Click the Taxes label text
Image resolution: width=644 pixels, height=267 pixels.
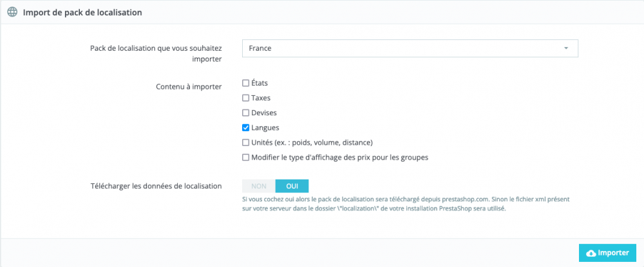tap(261, 98)
